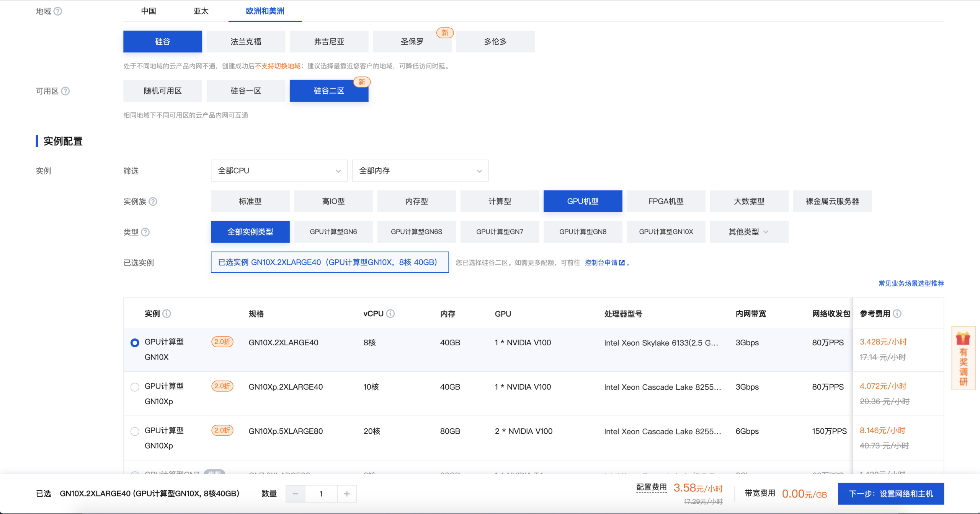Viewport: 980px width, 514px height.
Task: Select FPGA机型 instance family
Action: 666,201
